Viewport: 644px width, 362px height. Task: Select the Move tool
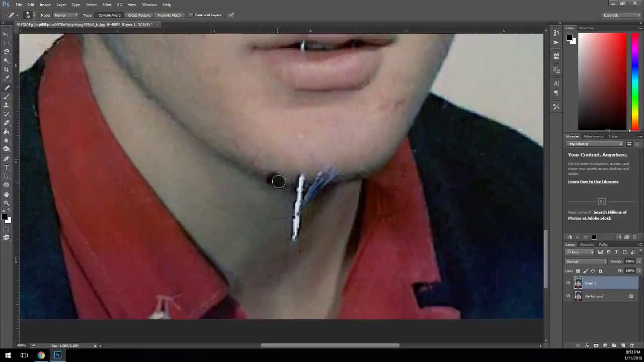(x=7, y=34)
